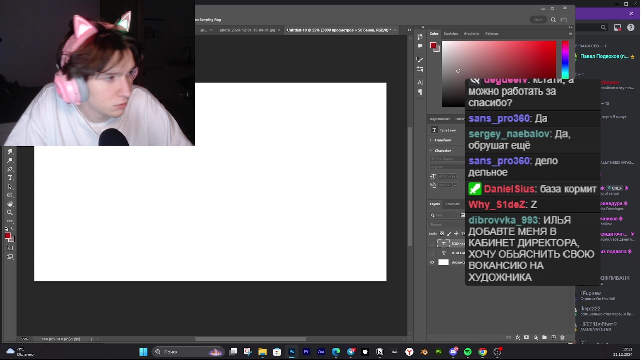Hide the Background layer eye icon
Image resolution: width=644 pixels, height=362 pixels.
[432, 262]
